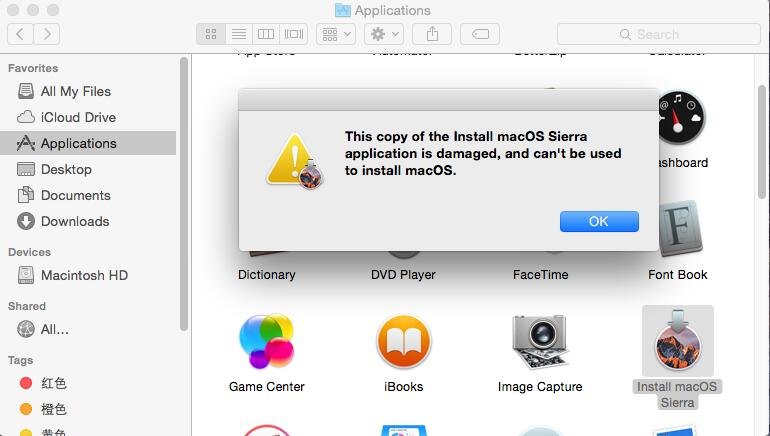Click the FaceTime label
The image size is (770, 436).
tap(540, 274)
